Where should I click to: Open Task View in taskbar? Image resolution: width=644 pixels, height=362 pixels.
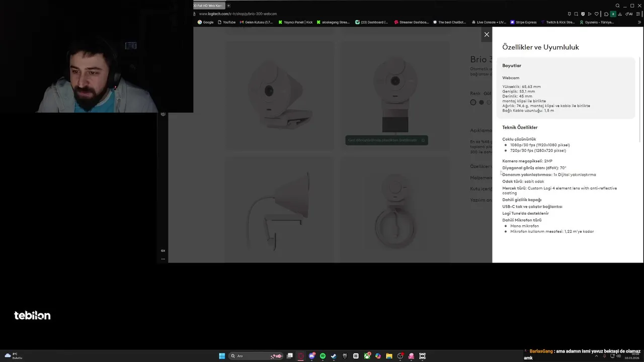[290, 356]
